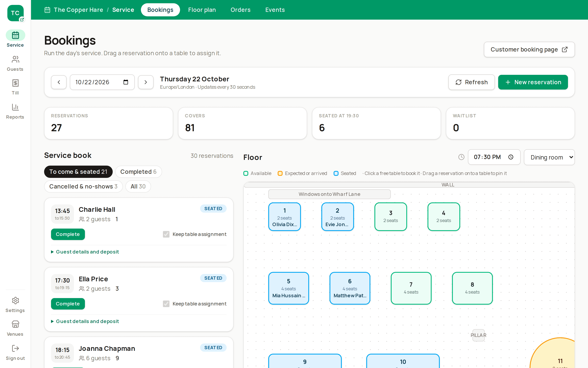Open the Reports section in sidebar
Screen dimensions: 588x368
15,111
